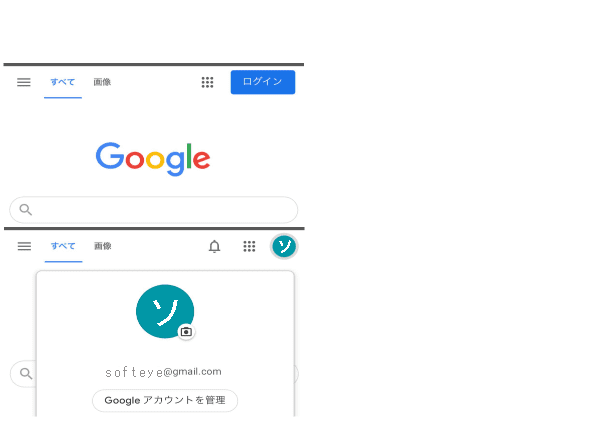Click Google アカウントを管理 button
This screenshot has height=428, width=600.
coord(165,400)
